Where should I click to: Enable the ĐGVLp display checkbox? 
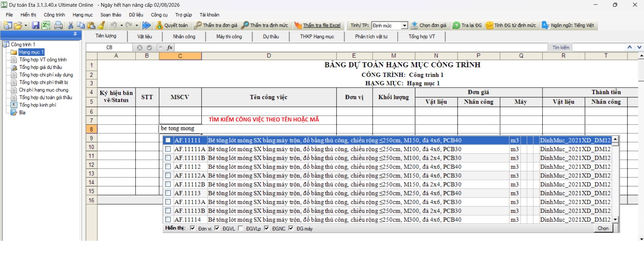[240, 228]
